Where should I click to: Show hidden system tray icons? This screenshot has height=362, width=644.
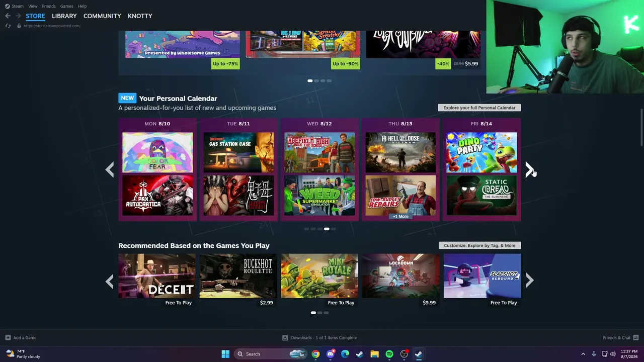pyautogui.click(x=583, y=354)
